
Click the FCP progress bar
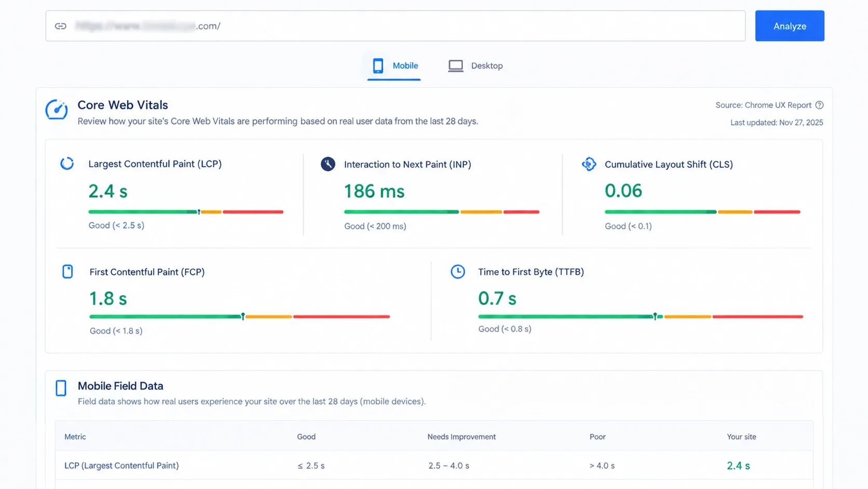coord(239,316)
